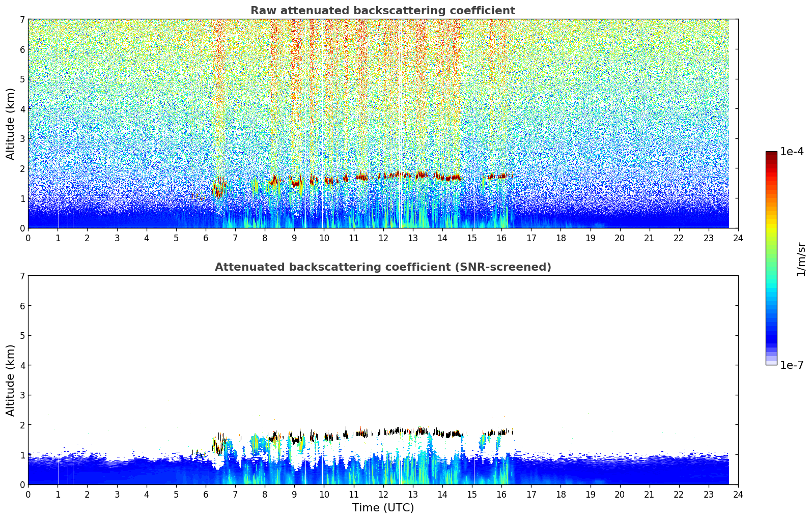Select the "Attenuated backscattering coefficient (SNR-screened)" title

pyautogui.click(x=383, y=267)
